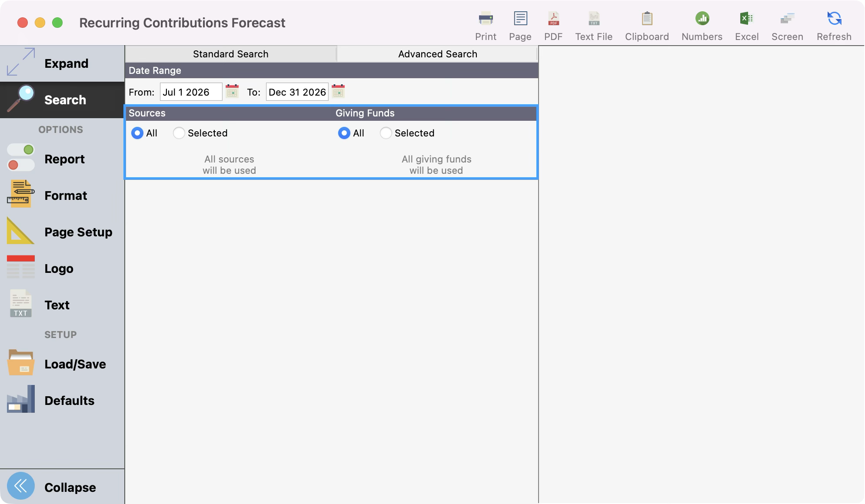
Task: Click the From date field
Action: [x=191, y=92]
